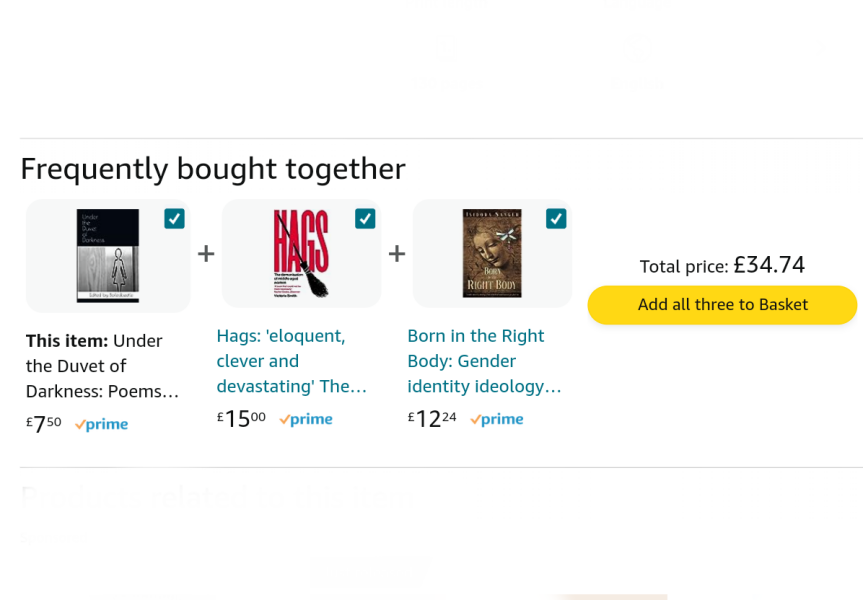Click the £12.24 price text

point(430,418)
